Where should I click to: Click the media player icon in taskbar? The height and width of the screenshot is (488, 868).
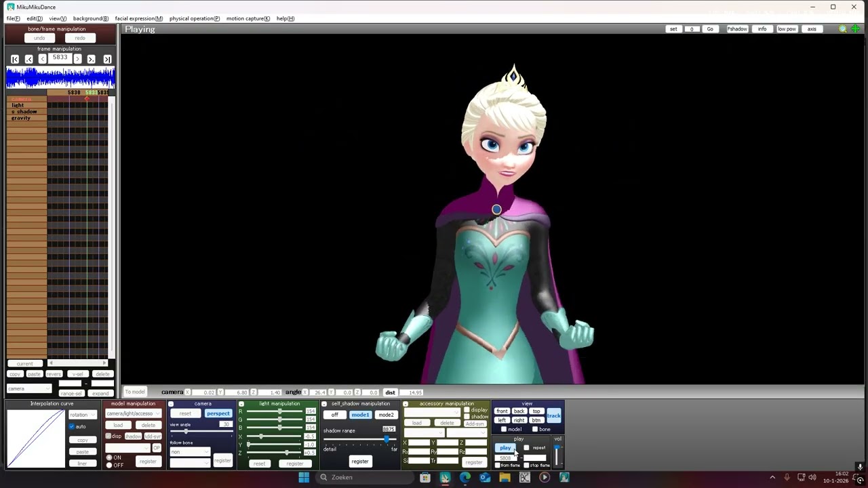(545, 477)
